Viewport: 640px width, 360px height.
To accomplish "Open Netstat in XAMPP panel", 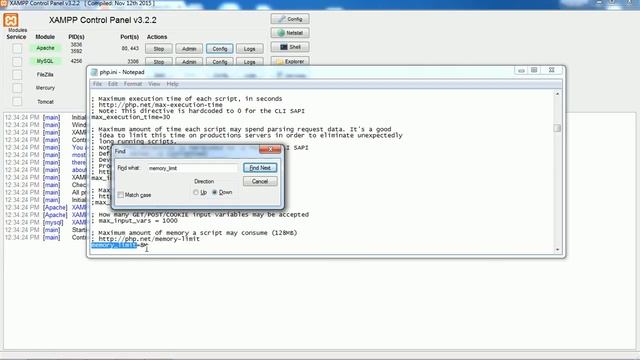I will 290,33.
